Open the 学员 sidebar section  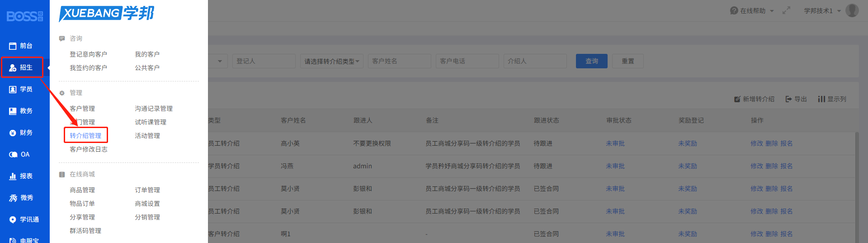click(21, 89)
